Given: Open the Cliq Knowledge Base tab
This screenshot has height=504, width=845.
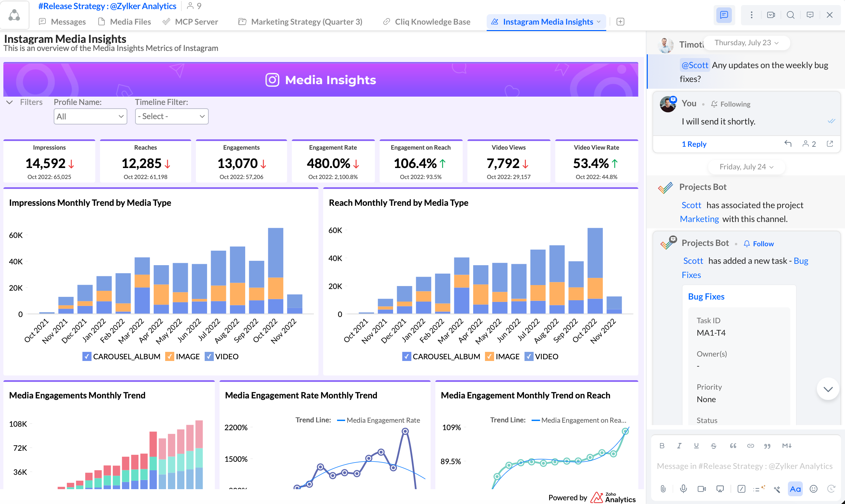Looking at the screenshot, I should click(427, 22).
